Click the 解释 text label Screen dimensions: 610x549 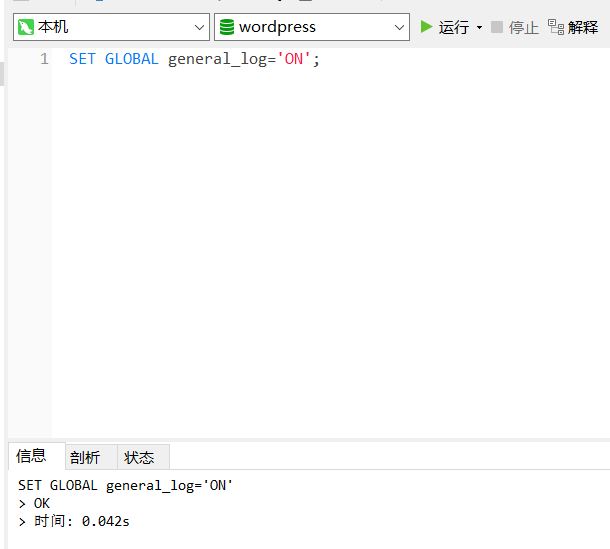(583, 27)
